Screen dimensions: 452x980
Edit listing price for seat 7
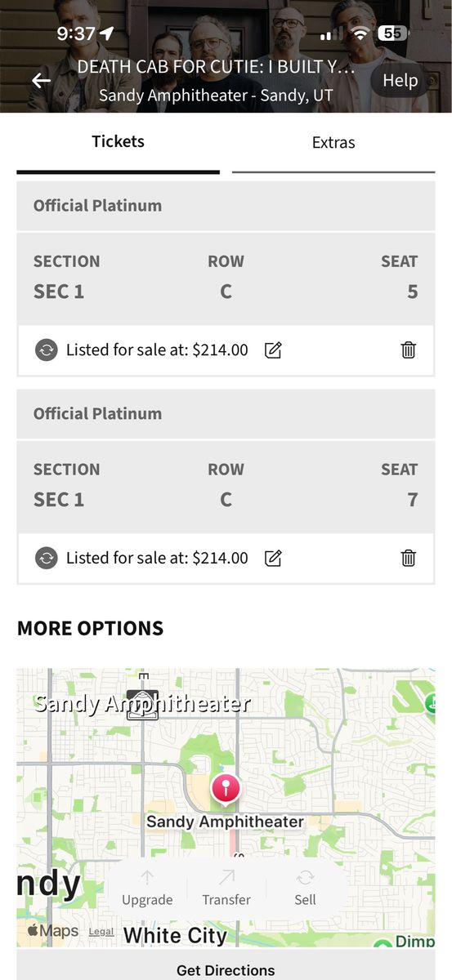274,559
